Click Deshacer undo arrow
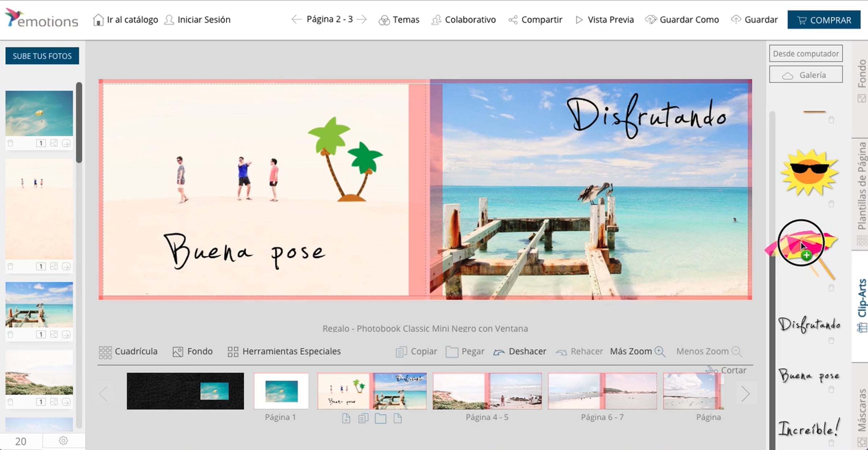 pyautogui.click(x=499, y=352)
